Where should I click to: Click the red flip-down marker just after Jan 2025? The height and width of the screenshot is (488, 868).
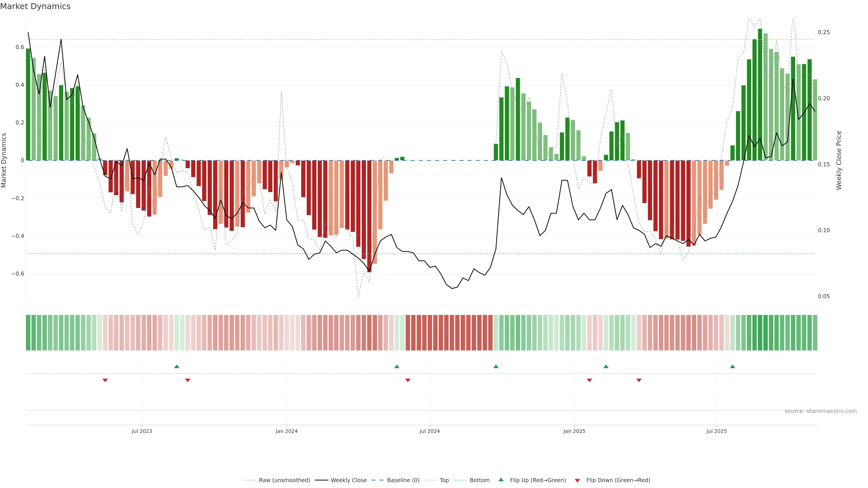point(589,380)
